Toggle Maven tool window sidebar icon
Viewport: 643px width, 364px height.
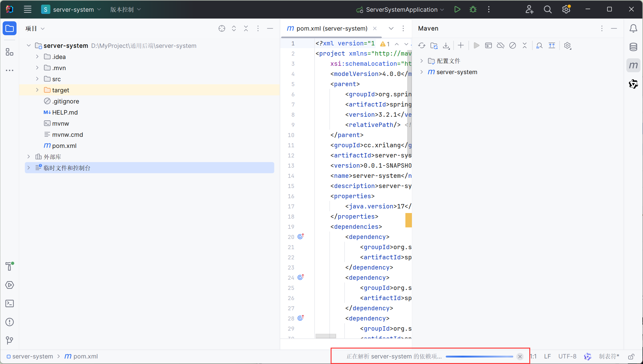[x=633, y=65]
